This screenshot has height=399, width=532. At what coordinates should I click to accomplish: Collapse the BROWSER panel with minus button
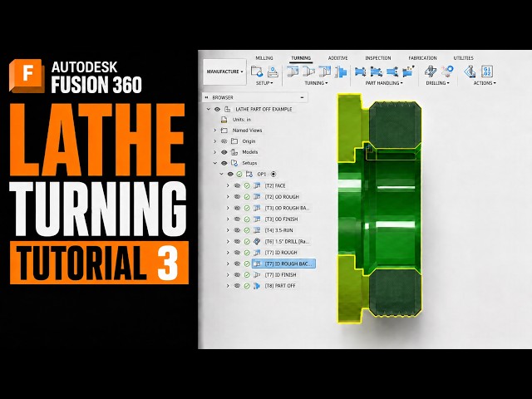pyautogui.click(x=302, y=97)
